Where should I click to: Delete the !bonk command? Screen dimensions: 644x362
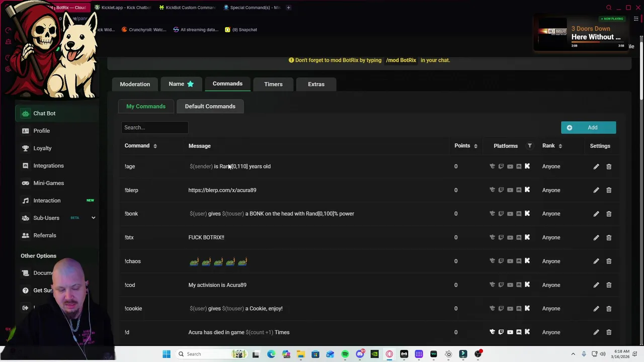pos(609,214)
